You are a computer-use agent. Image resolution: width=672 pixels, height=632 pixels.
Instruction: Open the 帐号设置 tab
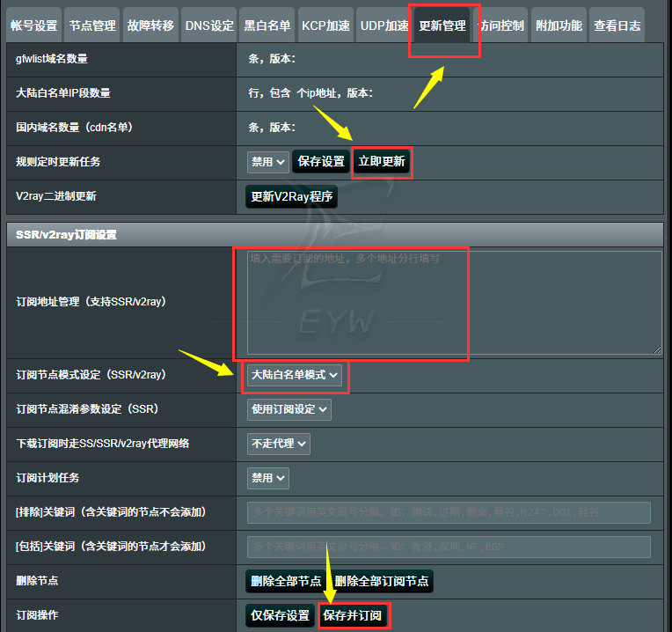pyautogui.click(x=34, y=26)
